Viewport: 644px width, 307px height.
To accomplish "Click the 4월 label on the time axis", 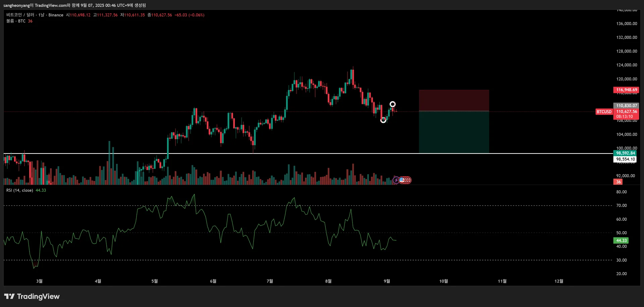I will [98, 281].
